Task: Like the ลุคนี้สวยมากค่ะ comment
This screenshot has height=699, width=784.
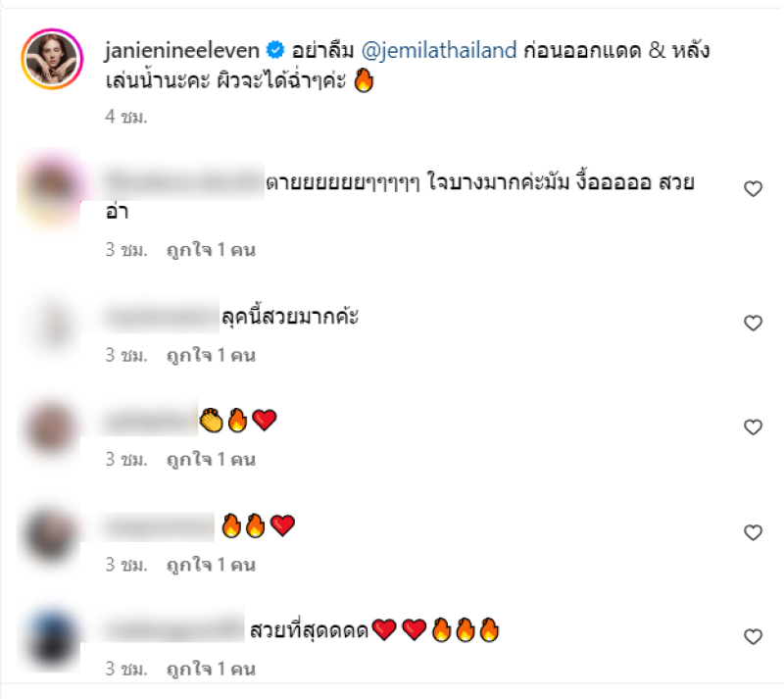Action: pyautogui.click(x=753, y=323)
